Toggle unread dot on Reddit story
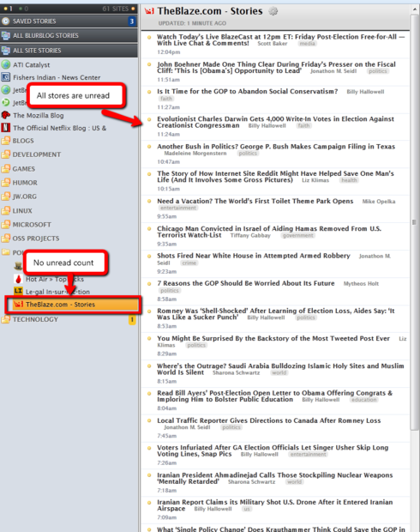Image resolution: width=420 pixels, height=532 pixels. tap(149, 174)
